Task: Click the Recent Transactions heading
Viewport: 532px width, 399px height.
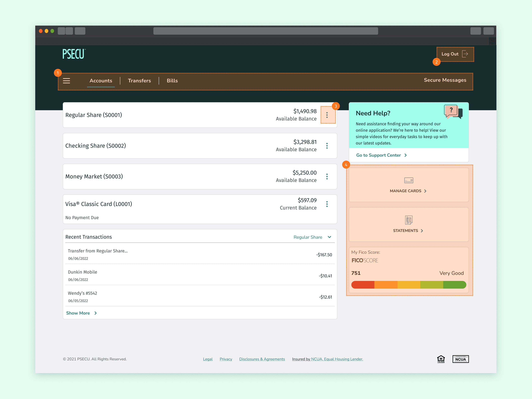Action: [x=88, y=237]
